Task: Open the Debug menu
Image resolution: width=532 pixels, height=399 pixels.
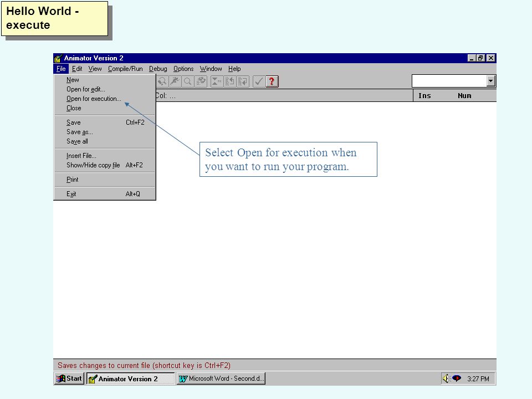Action: 158,69
